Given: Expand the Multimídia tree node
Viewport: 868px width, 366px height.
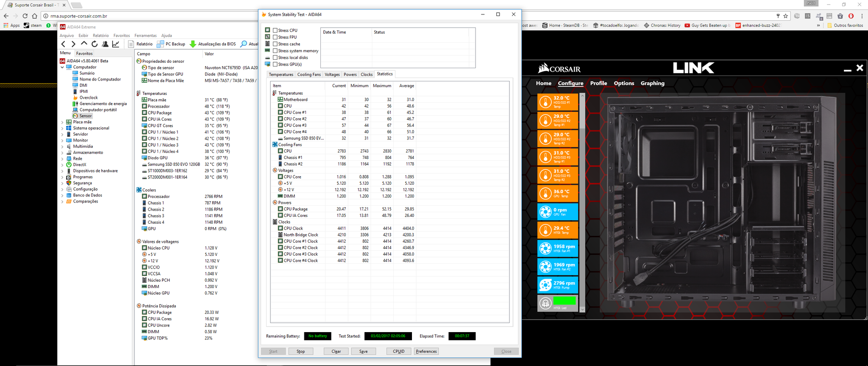Looking at the screenshot, I should coord(62,147).
